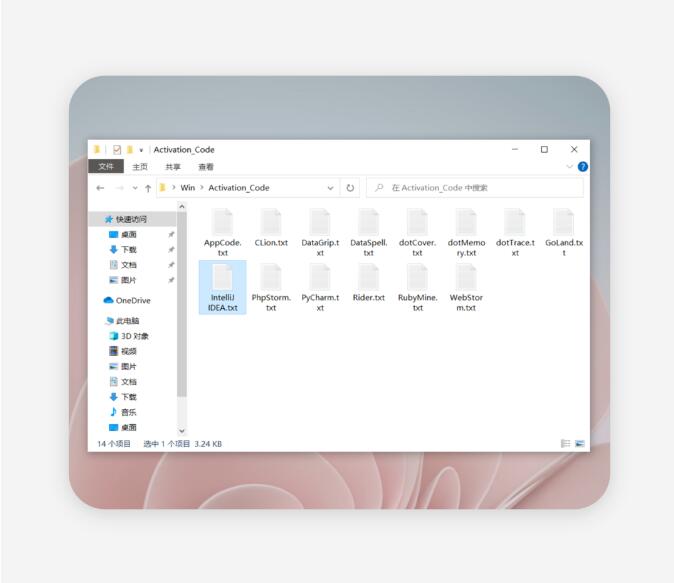
Task: Switch to large icons view in status bar
Action: (x=579, y=443)
